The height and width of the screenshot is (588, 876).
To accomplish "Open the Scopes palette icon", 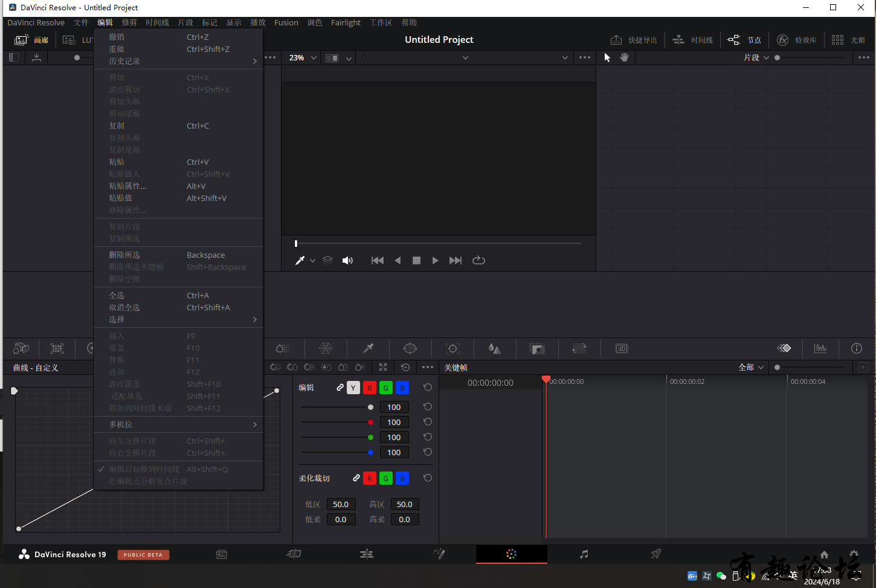I will (x=820, y=348).
